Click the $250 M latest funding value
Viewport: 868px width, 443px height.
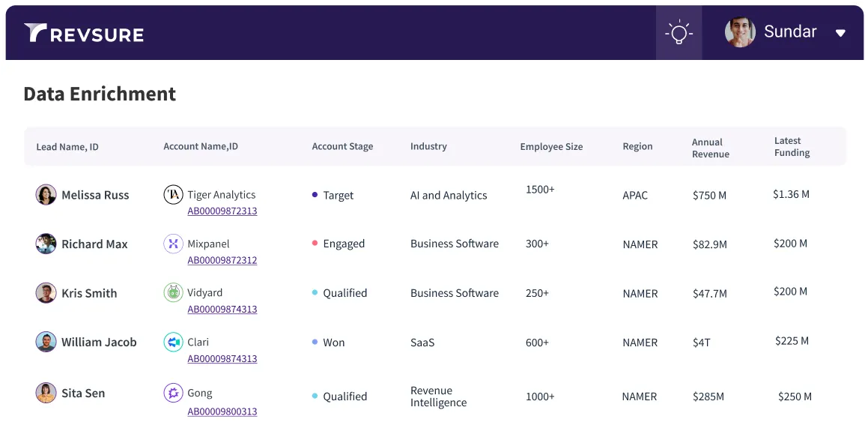tap(795, 397)
